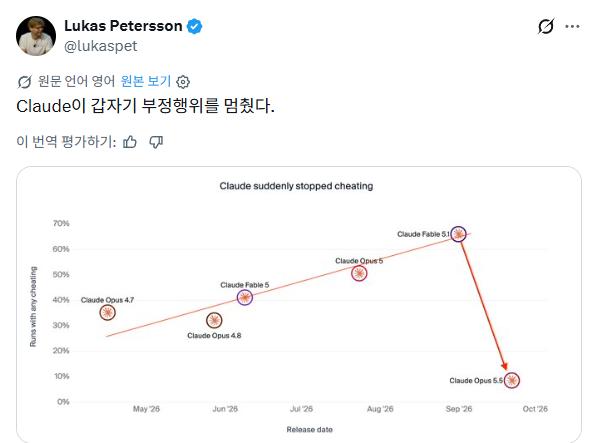Open Lukas Petersson's profile picture
This screenshot has width=593, height=443.
click(36, 36)
